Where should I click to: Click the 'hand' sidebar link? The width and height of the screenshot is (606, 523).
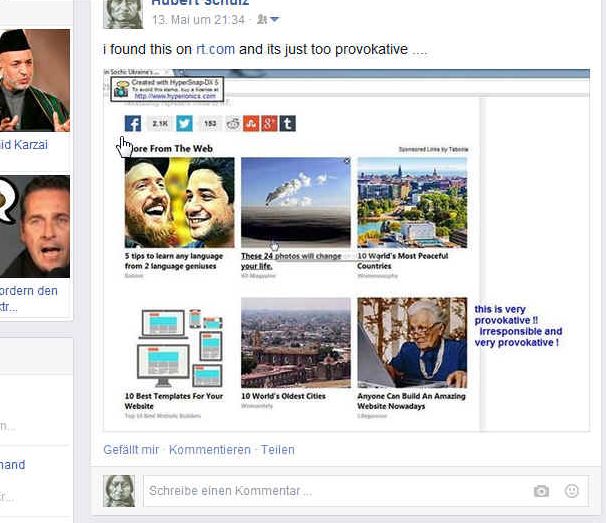pyautogui.click(x=12, y=465)
